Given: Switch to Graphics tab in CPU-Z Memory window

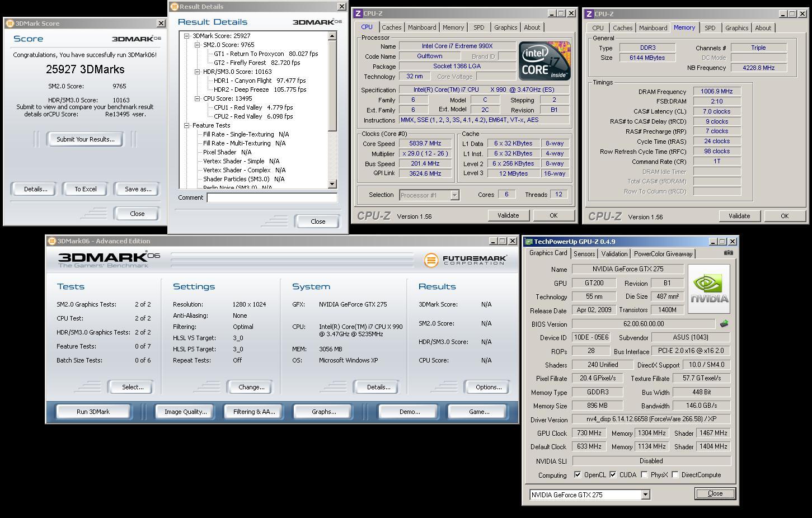Looking at the screenshot, I should pyautogui.click(x=736, y=28).
